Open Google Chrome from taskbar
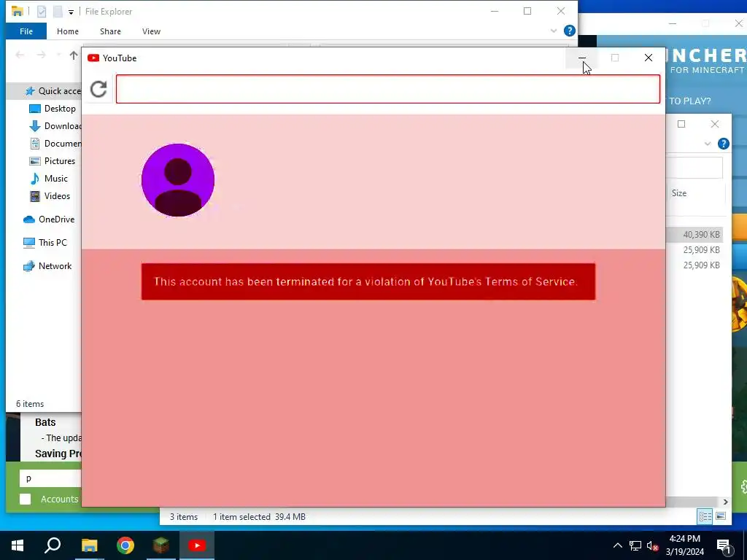 tap(125, 545)
